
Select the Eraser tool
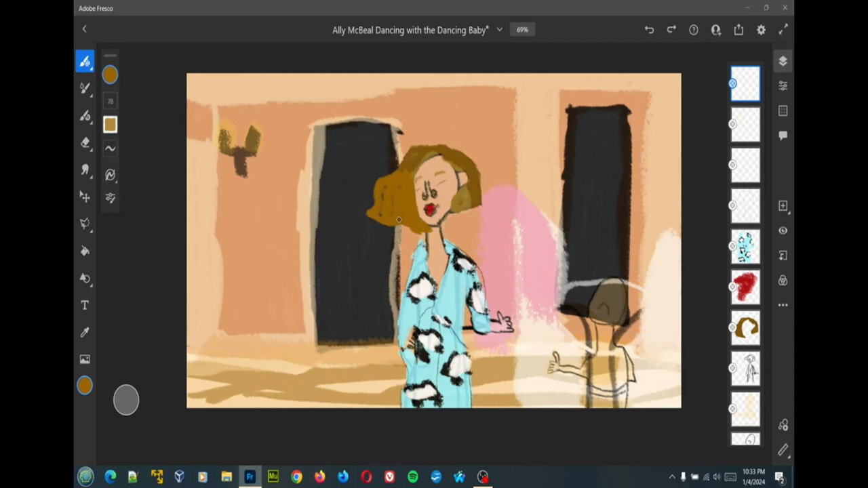(85, 142)
